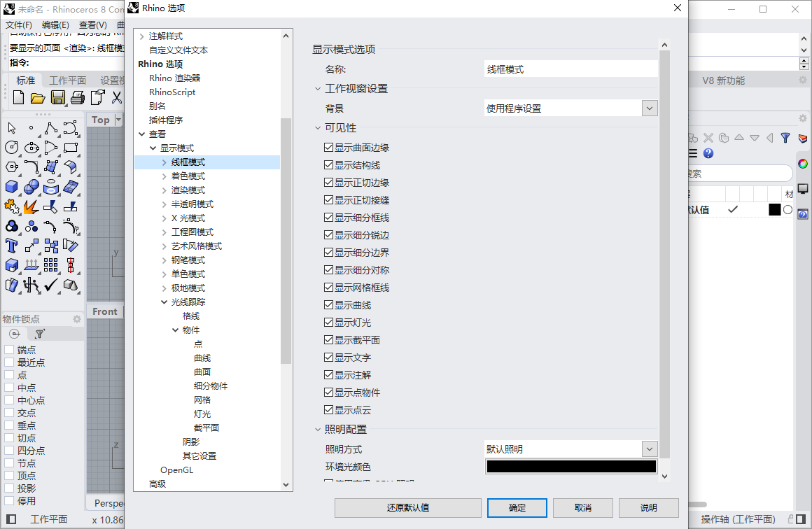
Task: Click the layer filter funnel icon
Action: click(x=785, y=138)
